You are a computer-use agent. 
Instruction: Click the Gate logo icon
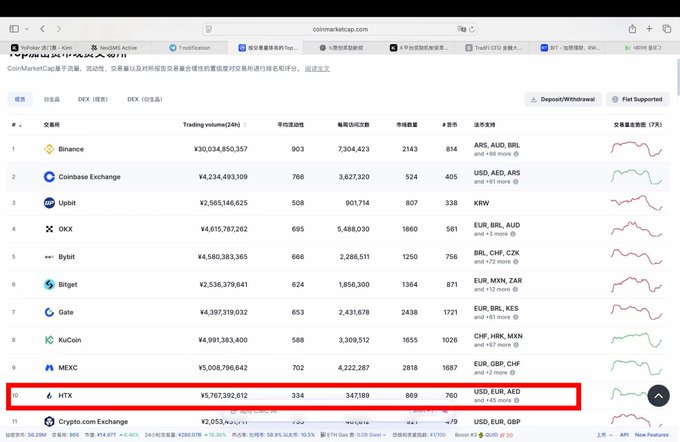click(49, 312)
